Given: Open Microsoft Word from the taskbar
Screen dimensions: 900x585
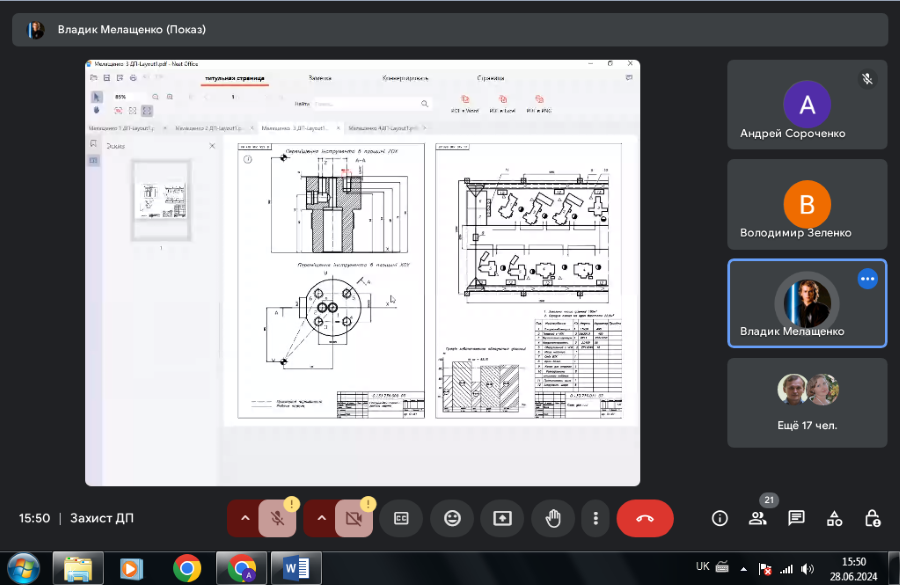Looking at the screenshot, I should [x=296, y=568].
